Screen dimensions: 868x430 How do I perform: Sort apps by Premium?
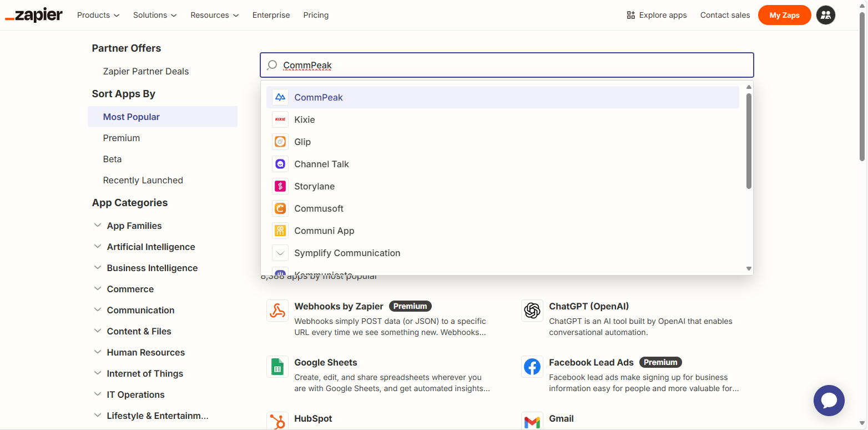pos(122,138)
